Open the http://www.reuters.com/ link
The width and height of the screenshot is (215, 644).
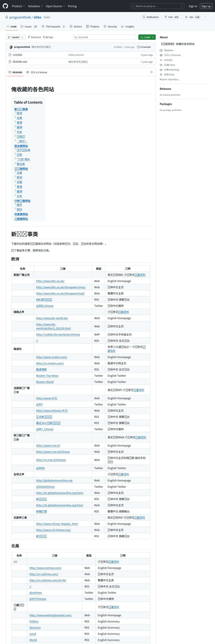click(x=52, y=357)
